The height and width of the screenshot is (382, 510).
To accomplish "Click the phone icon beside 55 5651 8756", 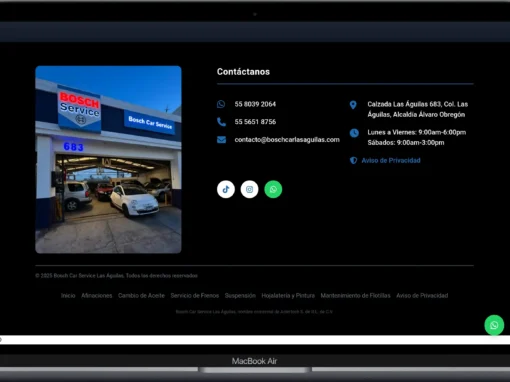I will click(221, 122).
